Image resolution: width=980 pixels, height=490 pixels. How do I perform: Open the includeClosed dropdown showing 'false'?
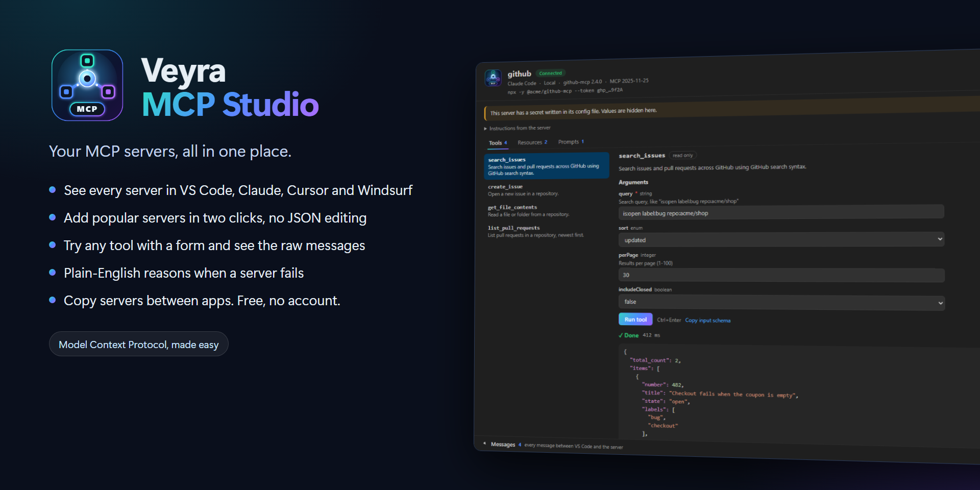coord(781,302)
